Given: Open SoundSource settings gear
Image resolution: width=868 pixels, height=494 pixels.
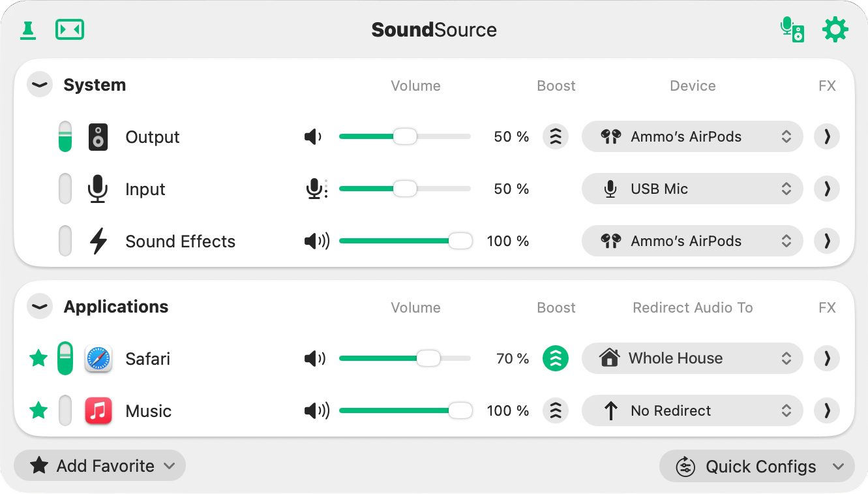Looking at the screenshot, I should [835, 30].
